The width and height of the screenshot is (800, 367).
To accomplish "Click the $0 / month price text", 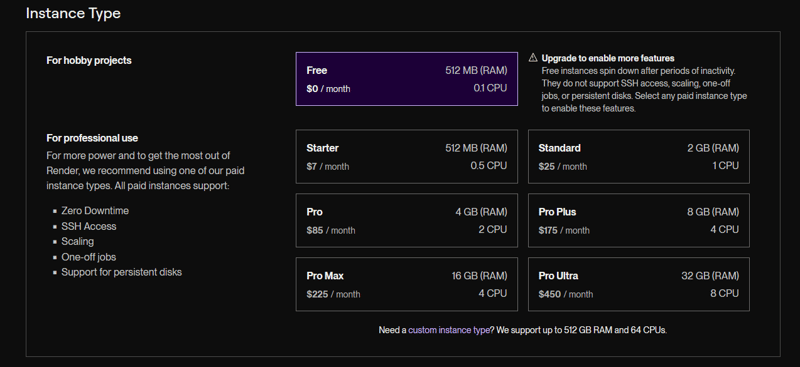I will click(x=328, y=89).
